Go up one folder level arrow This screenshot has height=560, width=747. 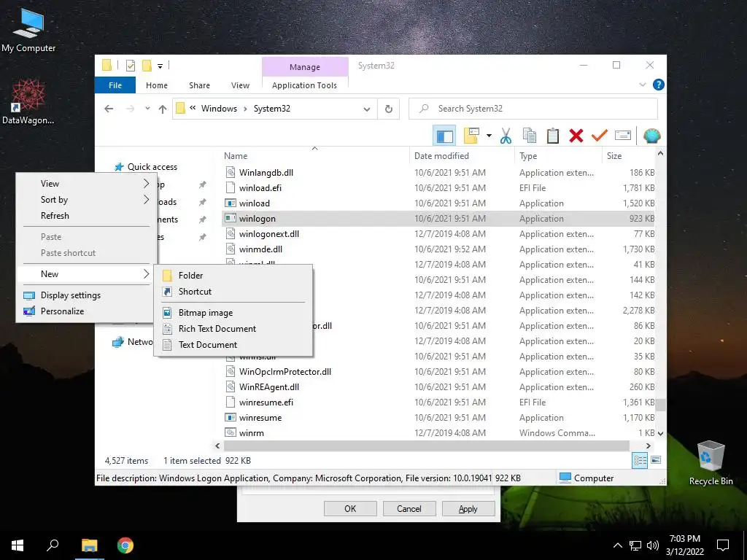point(163,109)
